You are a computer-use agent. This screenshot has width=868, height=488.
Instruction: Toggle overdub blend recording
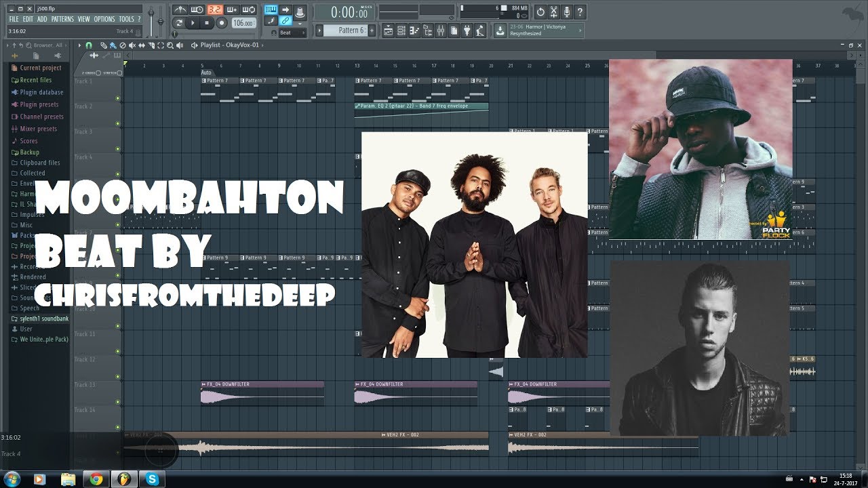click(232, 9)
